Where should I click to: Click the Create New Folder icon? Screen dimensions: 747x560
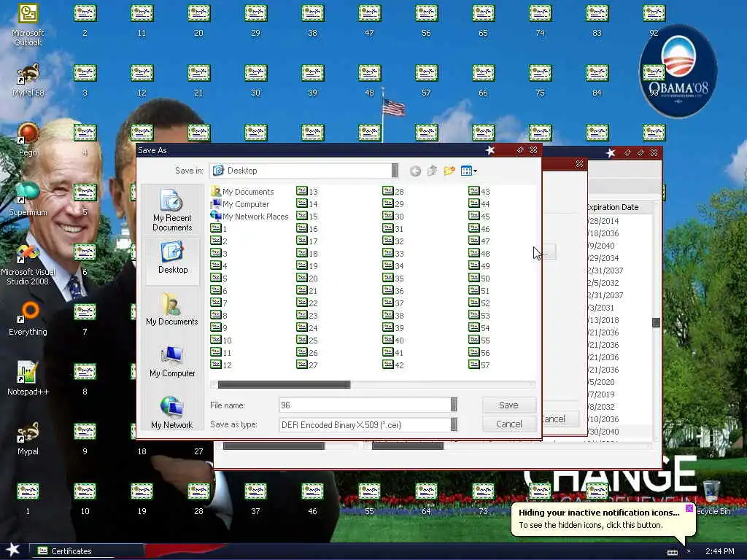click(x=449, y=171)
